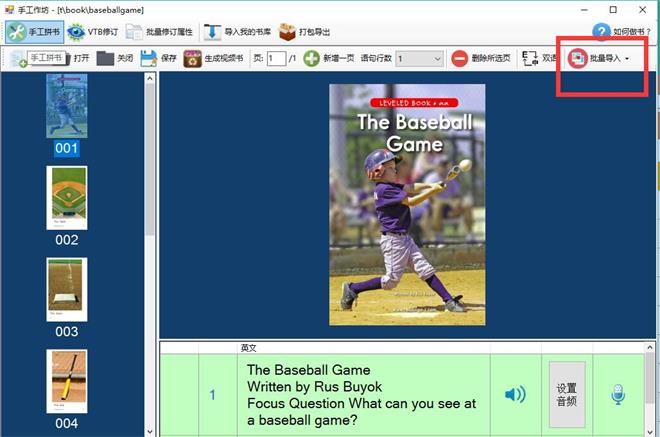Click 导入我的书库 download icon

pyautogui.click(x=212, y=32)
